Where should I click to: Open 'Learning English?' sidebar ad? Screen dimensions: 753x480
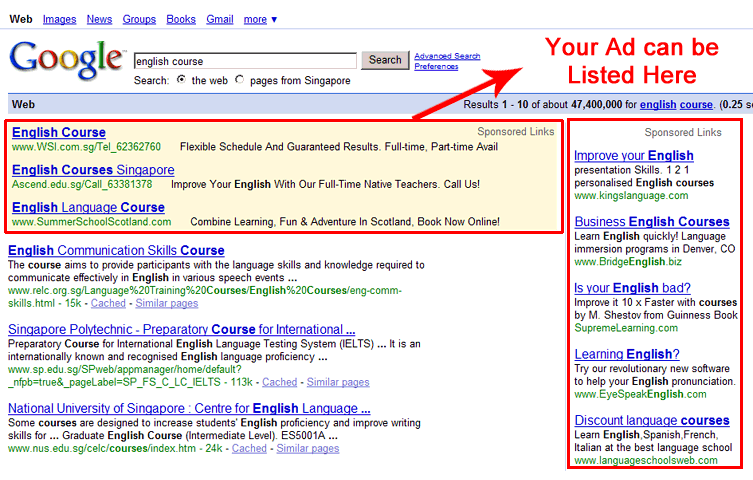click(627, 354)
